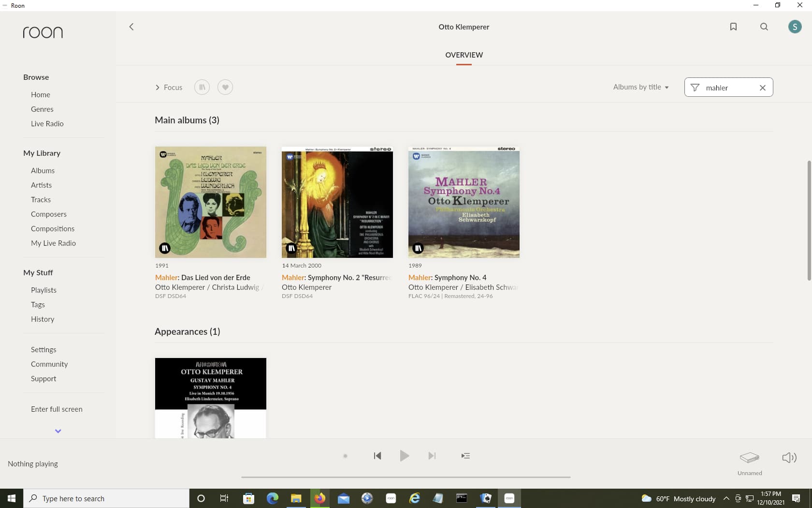This screenshot has width=812, height=508.
Task: Open the play queue icon
Action: [x=465, y=456]
